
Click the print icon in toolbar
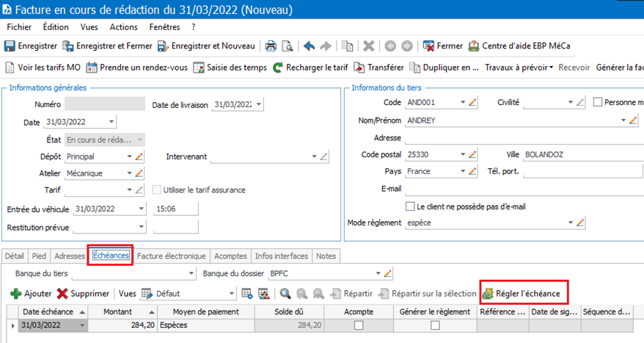(271, 46)
